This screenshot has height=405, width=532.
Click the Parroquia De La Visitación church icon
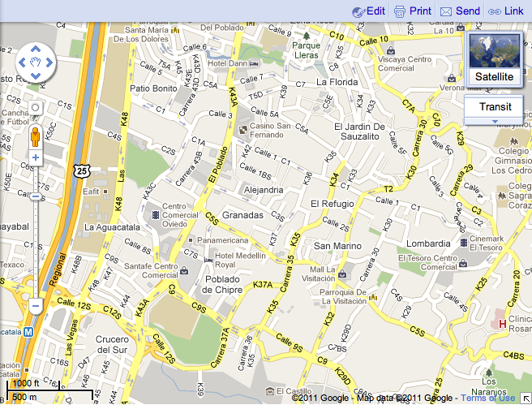372,297
